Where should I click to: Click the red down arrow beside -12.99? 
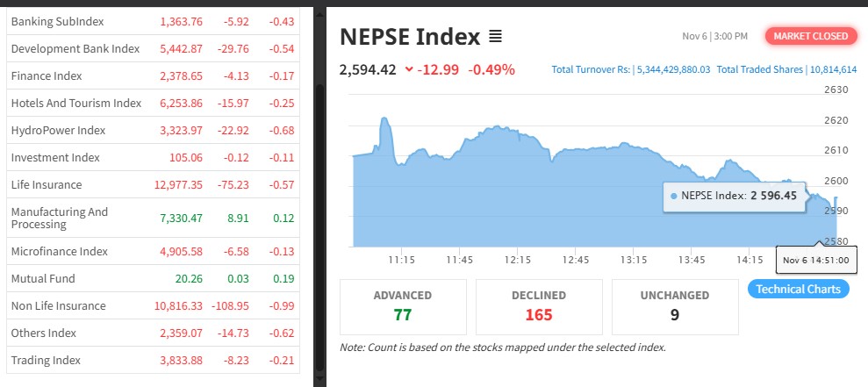point(409,69)
